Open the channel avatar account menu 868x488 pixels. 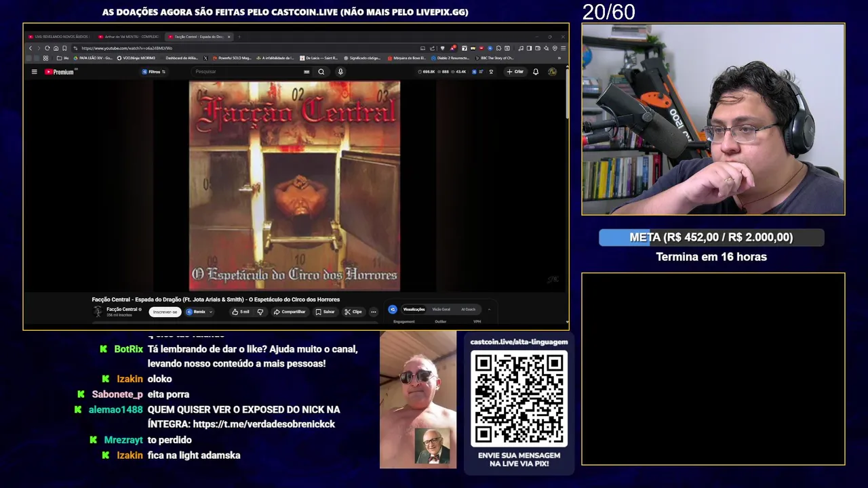552,72
